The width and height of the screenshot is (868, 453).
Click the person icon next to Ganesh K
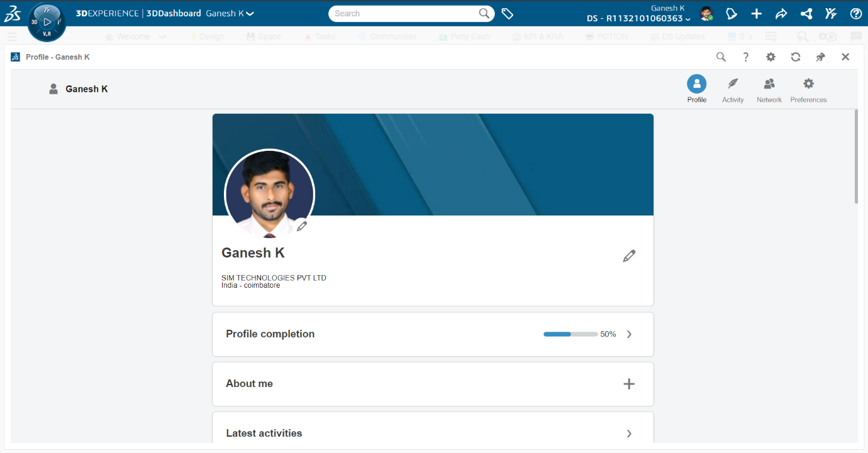click(x=53, y=89)
